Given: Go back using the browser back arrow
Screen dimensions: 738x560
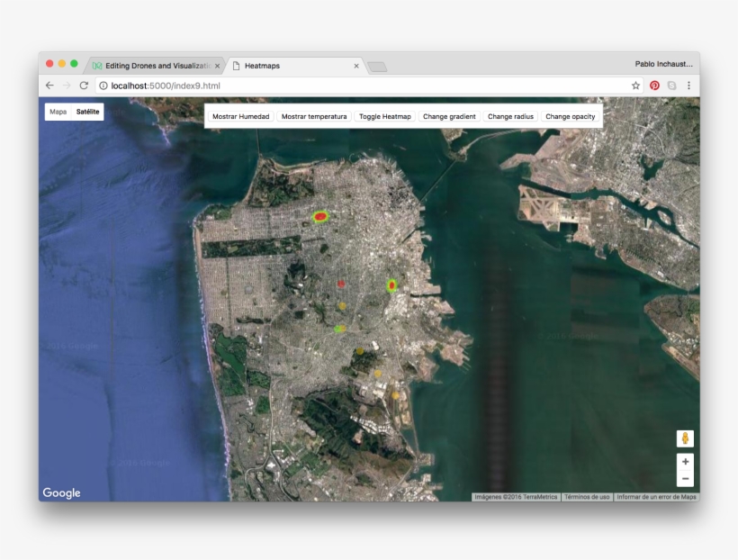Looking at the screenshot, I should pyautogui.click(x=49, y=86).
